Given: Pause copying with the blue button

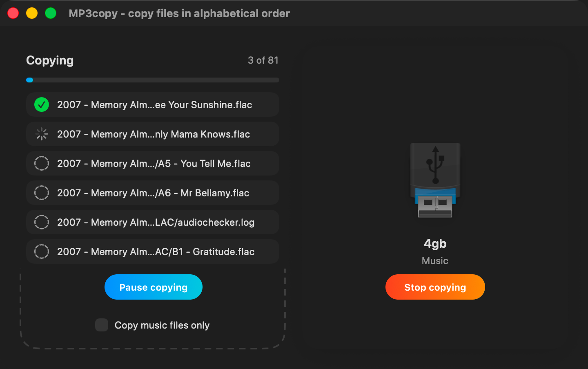Looking at the screenshot, I should (154, 287).
